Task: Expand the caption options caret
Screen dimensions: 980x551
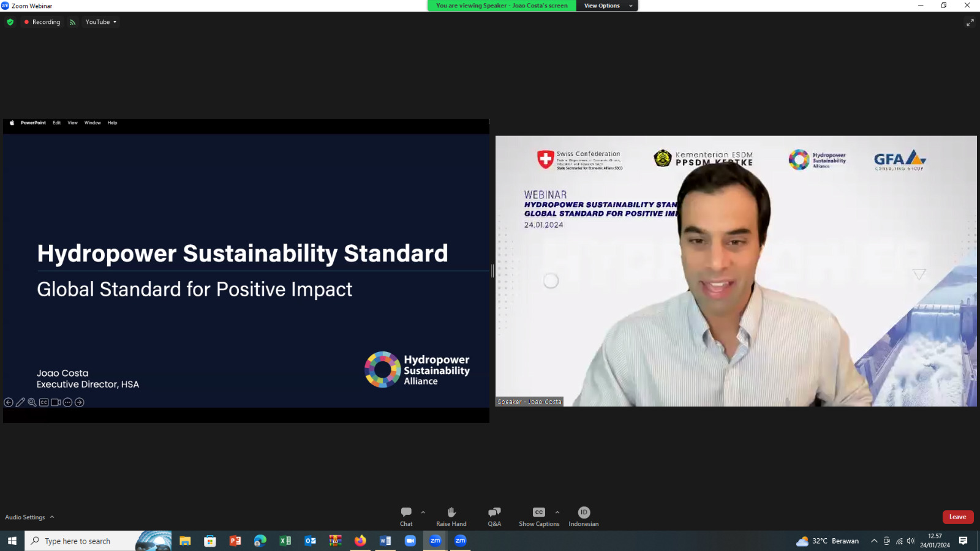Action: click(557, 512)
